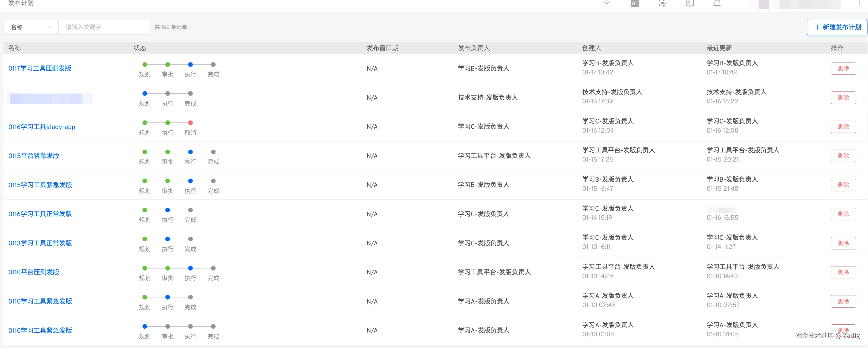Click the blue 执行 status dot for 0117学习工具压测发版

(x=190, y=64)
